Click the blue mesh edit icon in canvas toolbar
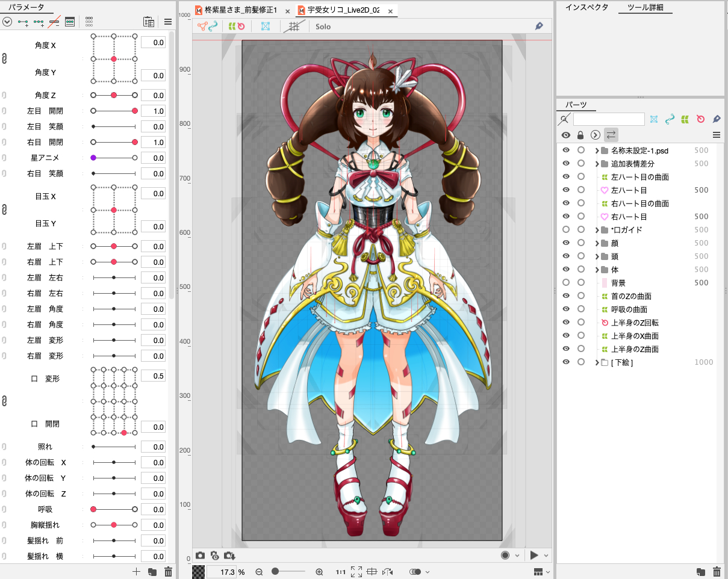 pyautogui.click(x=266, y=26)
